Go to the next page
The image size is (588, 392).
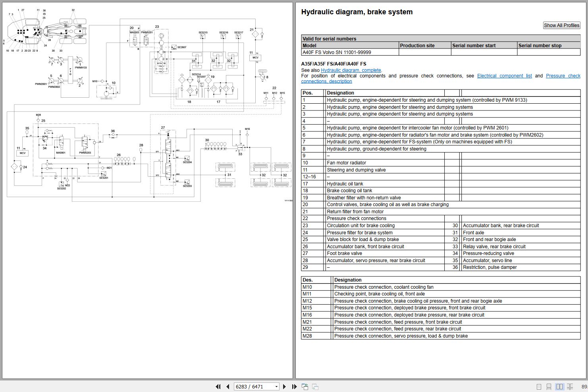click(x=284, y=386)
